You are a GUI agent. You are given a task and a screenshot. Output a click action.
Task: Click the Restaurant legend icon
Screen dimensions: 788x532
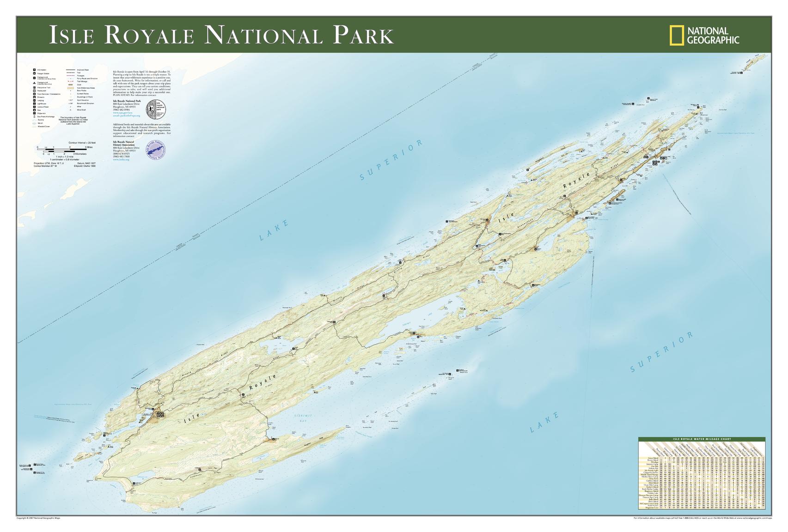(34, 91)
